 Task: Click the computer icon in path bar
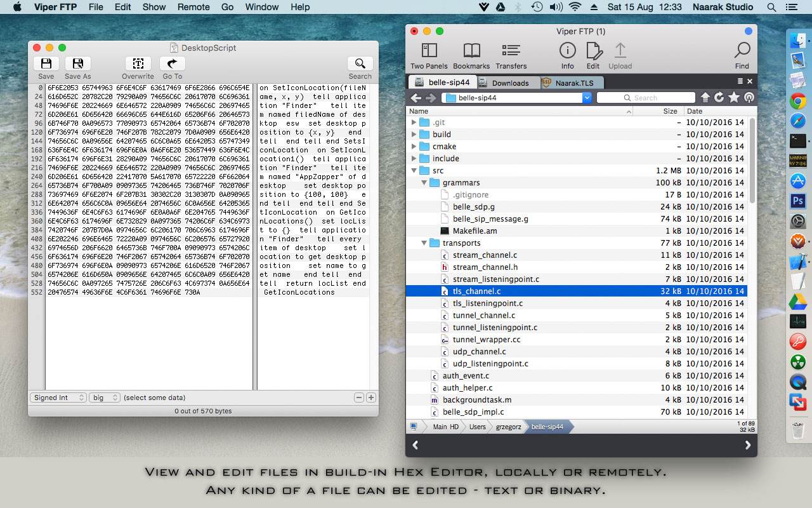(x=414, y=427)
